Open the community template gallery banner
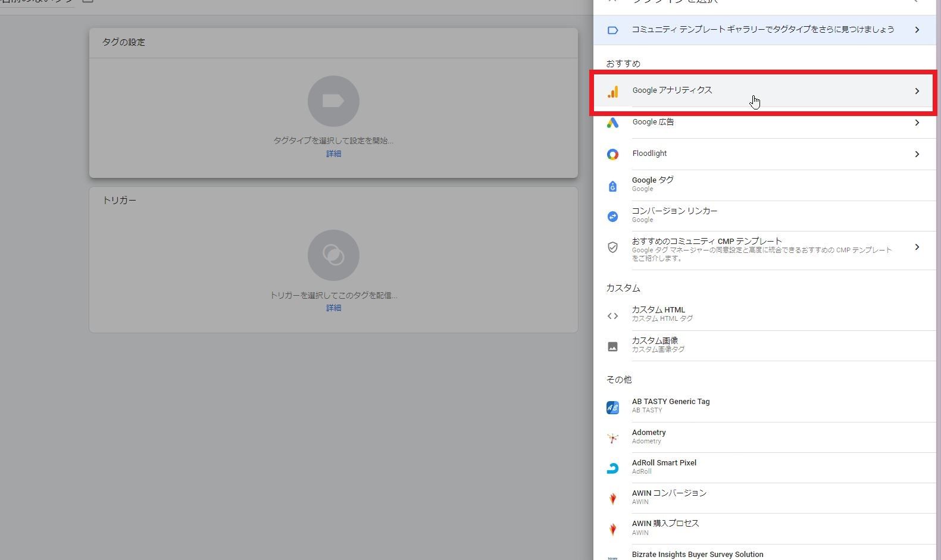 click(763, 30)
